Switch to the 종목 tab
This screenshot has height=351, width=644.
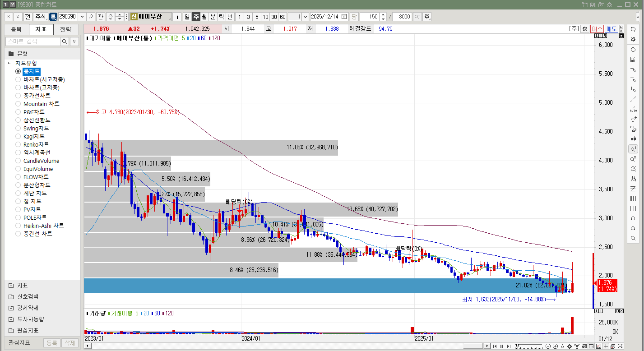16,29
